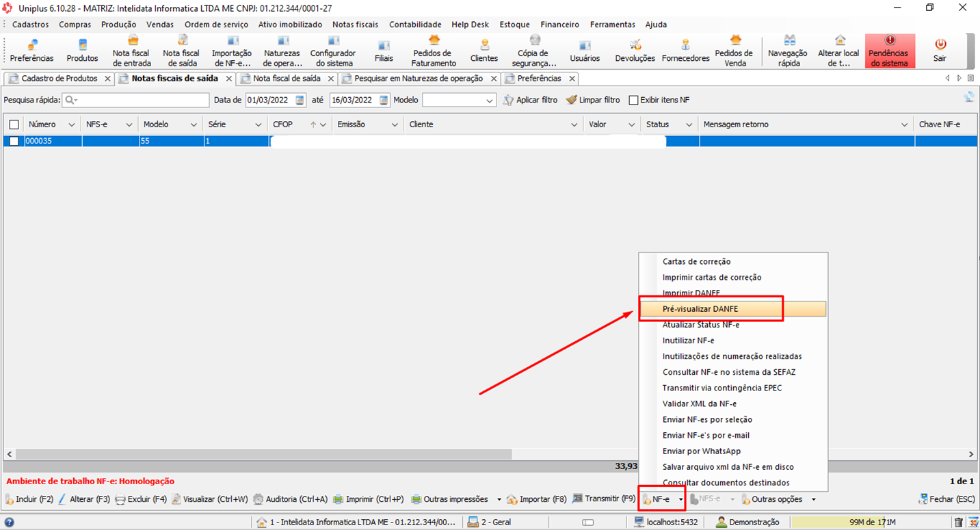Click Aplicar filtro button
980x530 pixels.
click(x=530, y=100)
